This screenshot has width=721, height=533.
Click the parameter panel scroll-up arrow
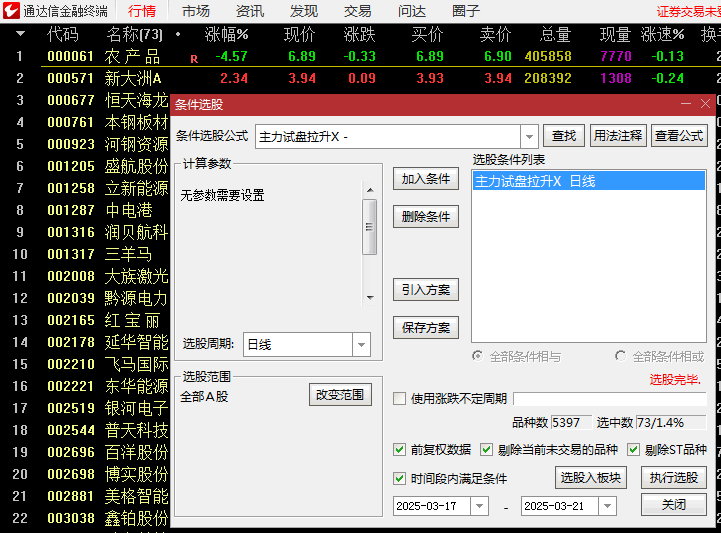(x=370, y=190)
